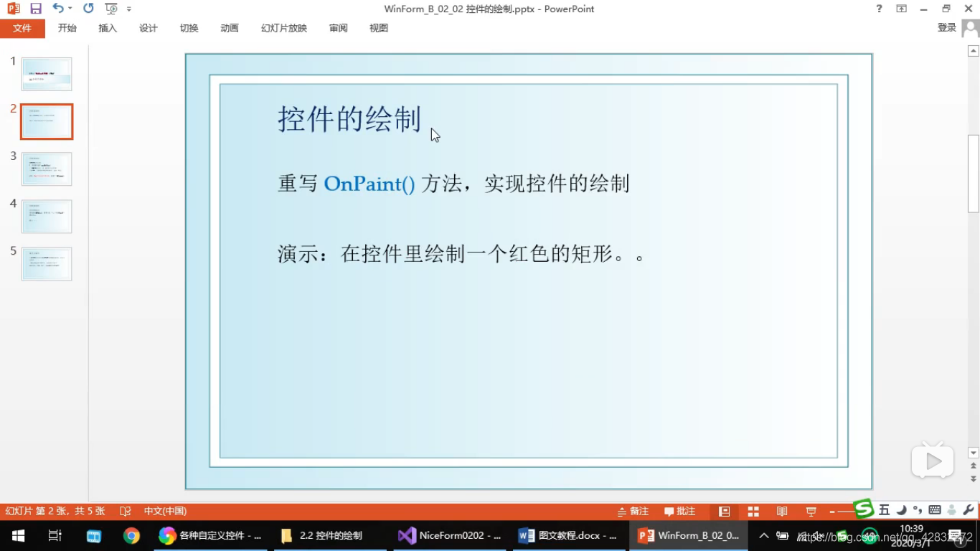
Task: Switch to 各种自定义控件 browser window
Action: click(x=211, y=536)
